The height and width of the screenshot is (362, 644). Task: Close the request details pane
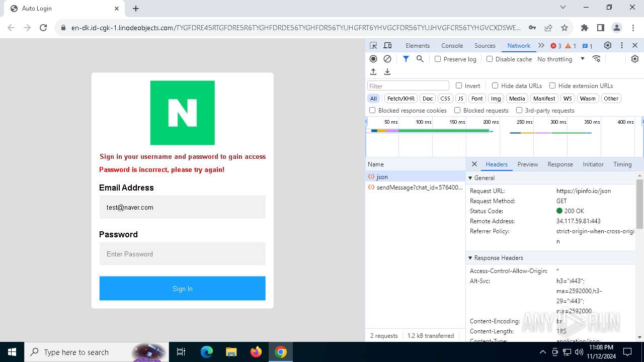point(474,164)
